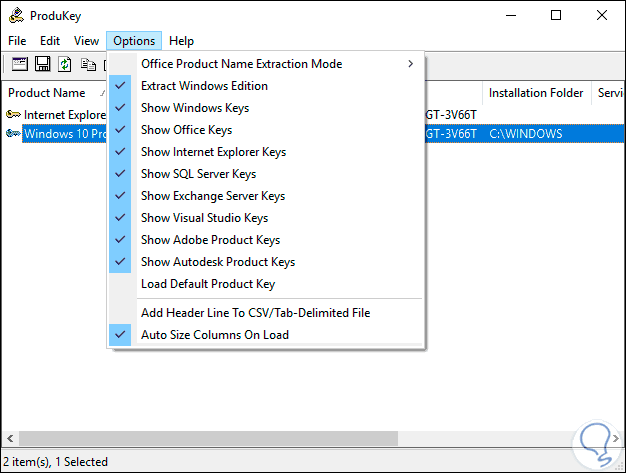Uncheck Show Office Keys
Screen dimensions: 626x473
click(186, 130)
